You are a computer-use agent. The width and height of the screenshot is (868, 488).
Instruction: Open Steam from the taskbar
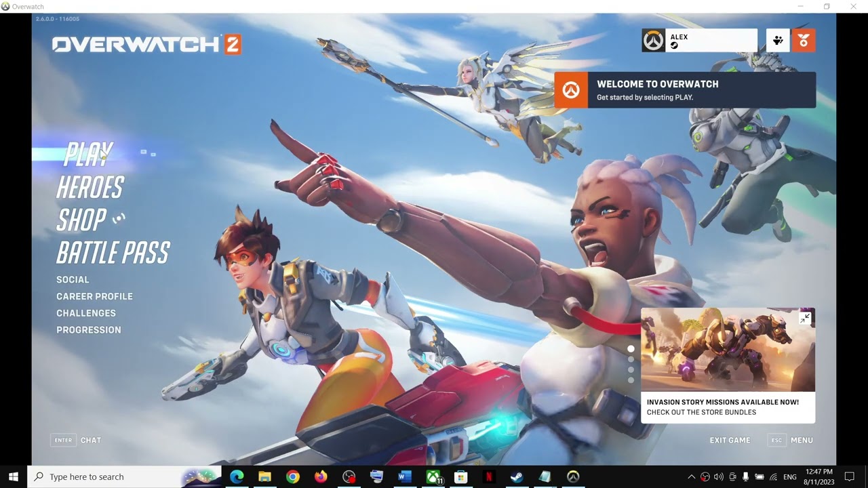coord(517,477)
